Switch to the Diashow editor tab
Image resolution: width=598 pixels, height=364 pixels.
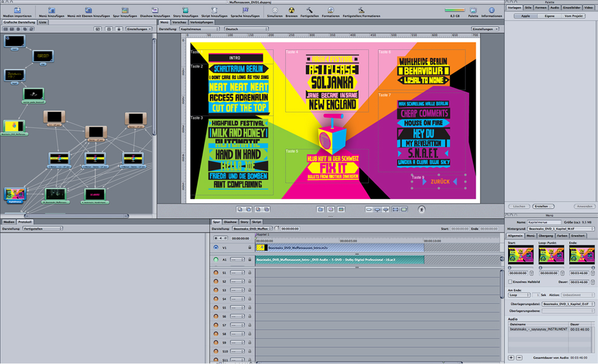(x=230, y=222)
